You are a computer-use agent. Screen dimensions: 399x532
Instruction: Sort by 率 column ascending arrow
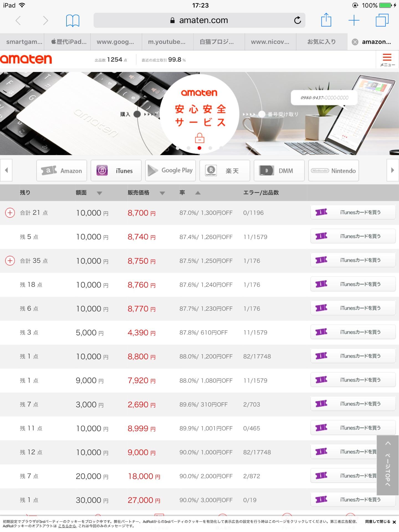[198, 193]
